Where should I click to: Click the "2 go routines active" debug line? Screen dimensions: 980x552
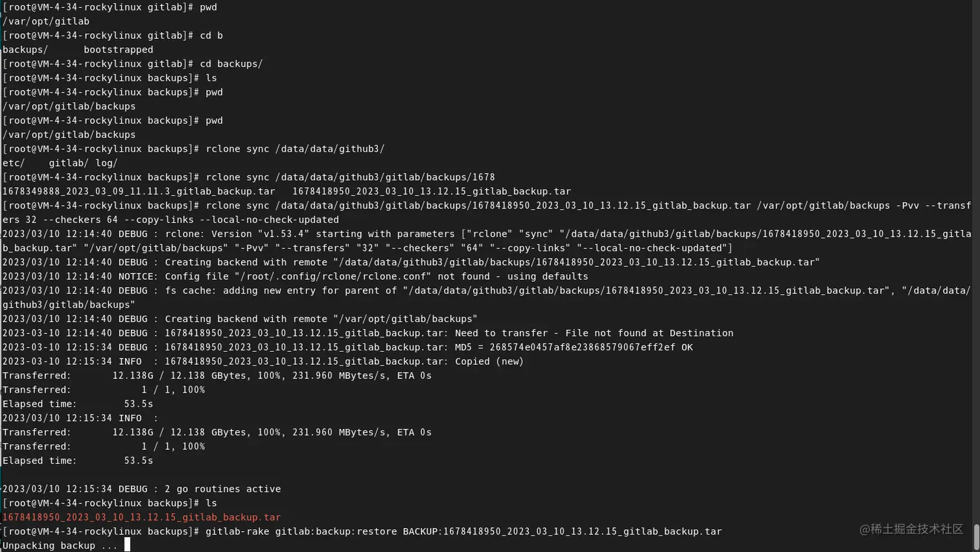click(x=141, y=489)
